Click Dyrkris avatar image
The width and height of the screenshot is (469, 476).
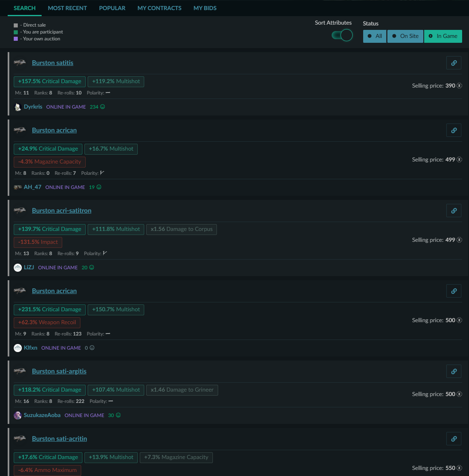tap(18, 107)
